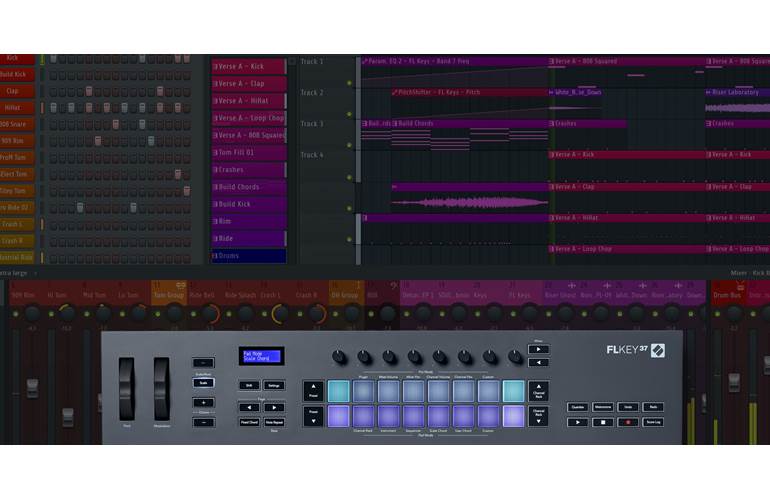Click the Page right arrow button
This screenshot has width=770, height=500.
click(274, 407)
